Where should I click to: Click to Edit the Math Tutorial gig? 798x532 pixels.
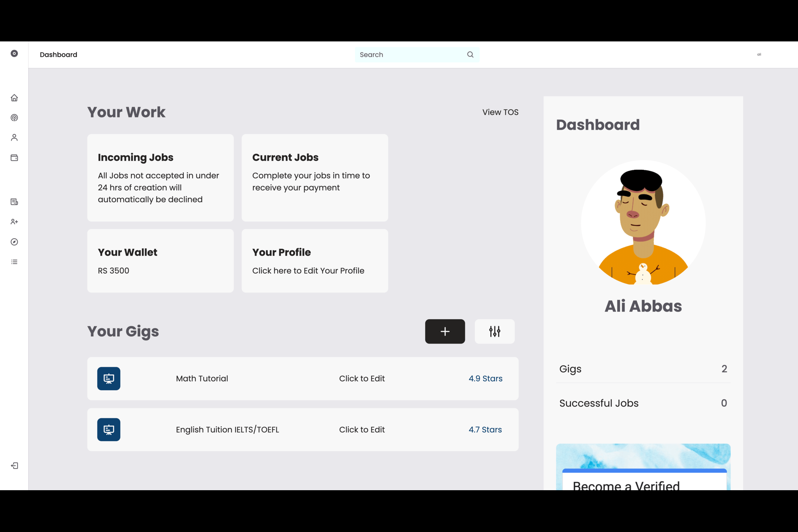coord(362,378)
